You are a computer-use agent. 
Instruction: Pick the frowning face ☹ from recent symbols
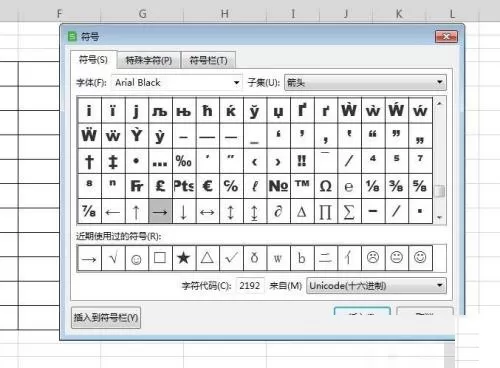pyautogui.click(x=373, y=258)
